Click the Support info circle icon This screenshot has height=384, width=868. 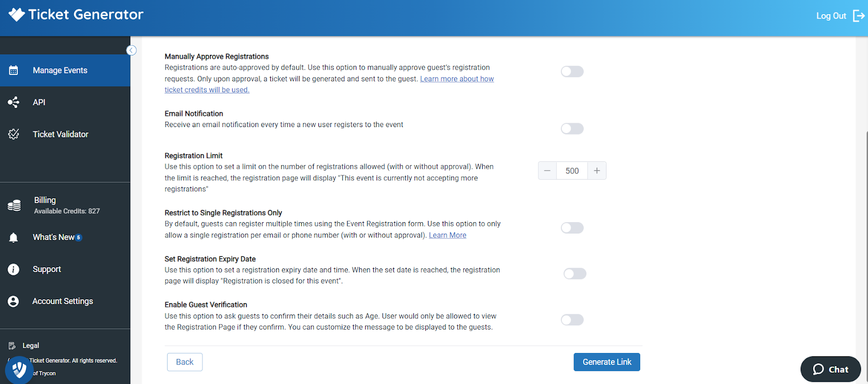[14, 269]
